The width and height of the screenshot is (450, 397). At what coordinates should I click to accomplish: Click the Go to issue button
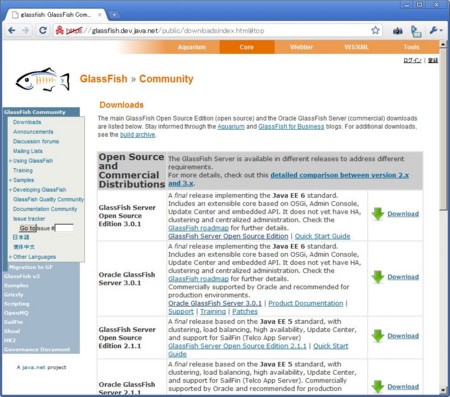click(x=28, y=228)
